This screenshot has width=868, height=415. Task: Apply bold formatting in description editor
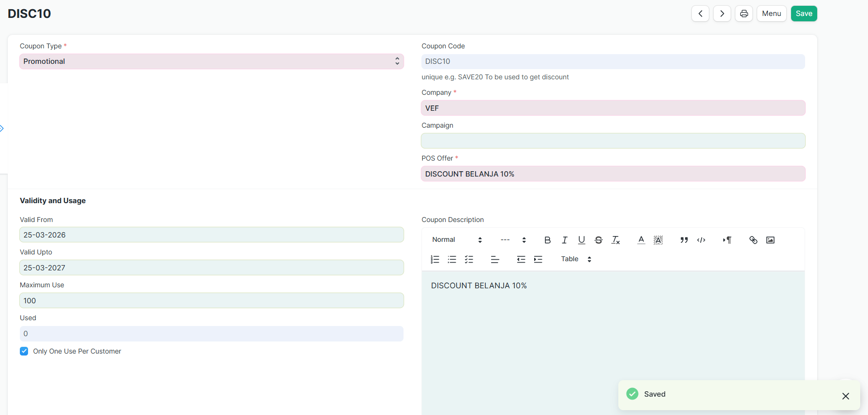coord(547,240)
